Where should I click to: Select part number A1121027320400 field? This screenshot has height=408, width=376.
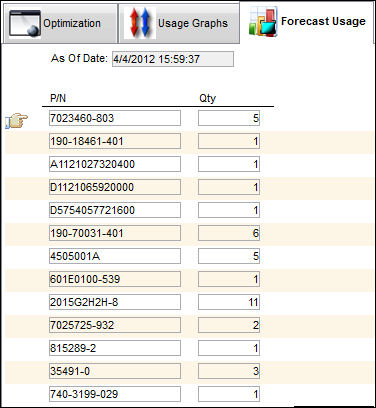pyautogui.click(x=115, y=164)
